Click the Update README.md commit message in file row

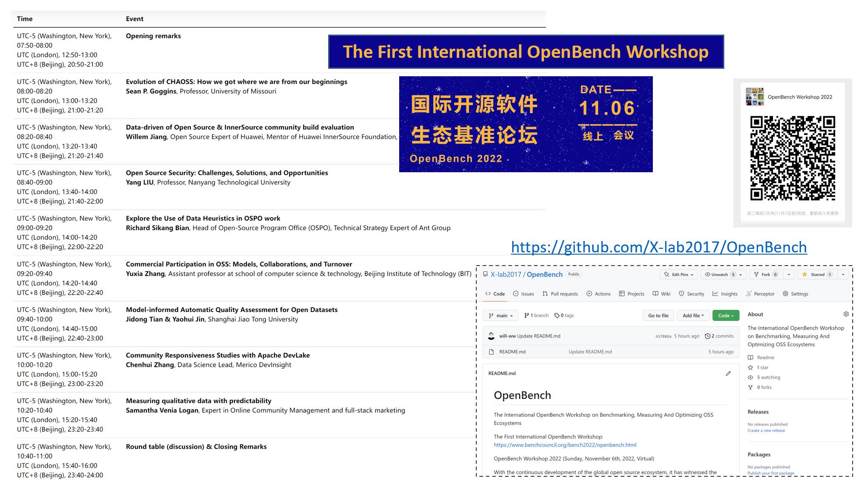pyautogui.click(x=590, y=352)
